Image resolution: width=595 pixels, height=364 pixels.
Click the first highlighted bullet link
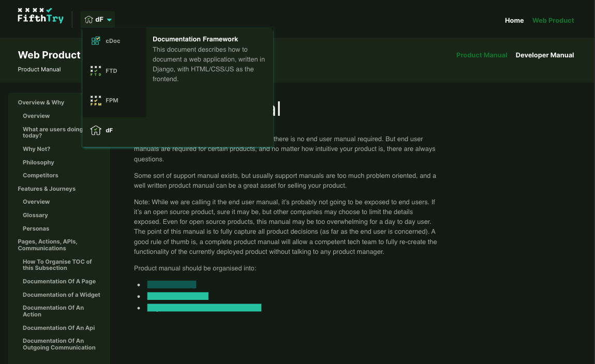point(172,284)
